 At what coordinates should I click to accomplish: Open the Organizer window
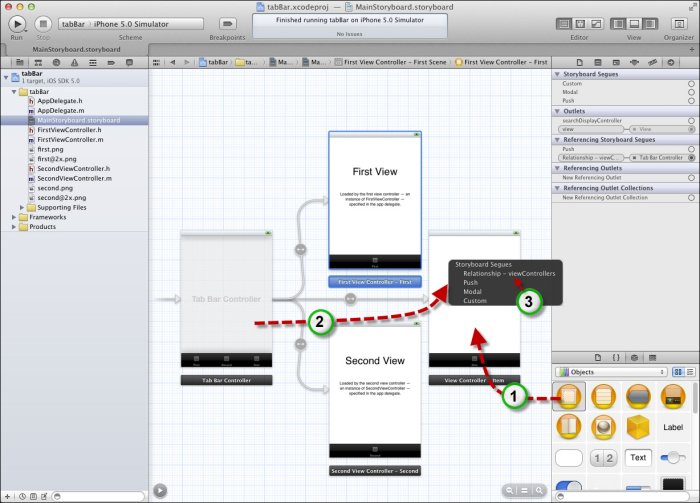point(676,22)
